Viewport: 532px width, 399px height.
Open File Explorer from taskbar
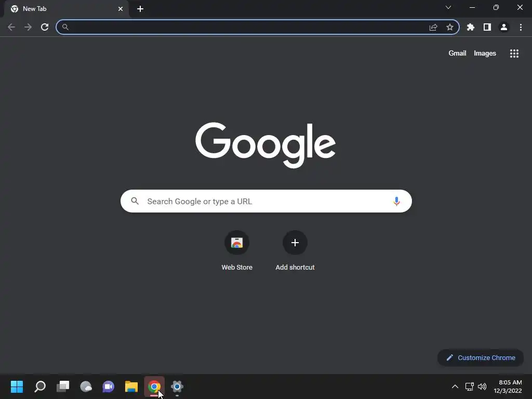(131, 387)
